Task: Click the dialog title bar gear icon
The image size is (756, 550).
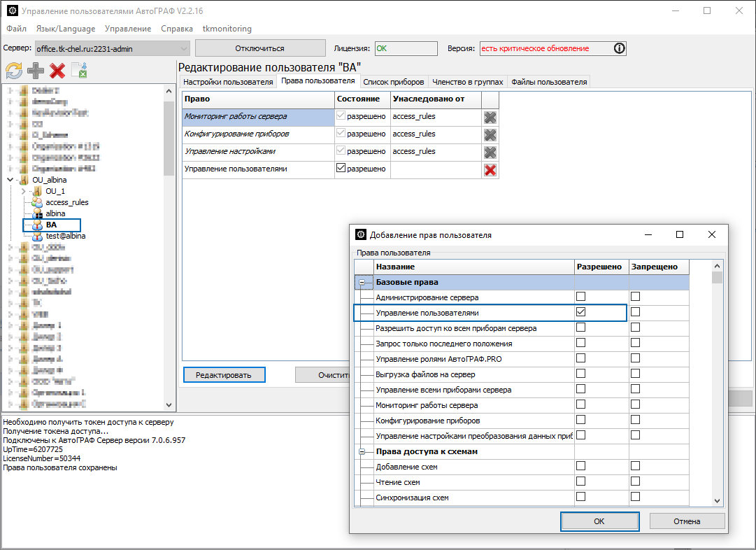Action: (361, 234)
